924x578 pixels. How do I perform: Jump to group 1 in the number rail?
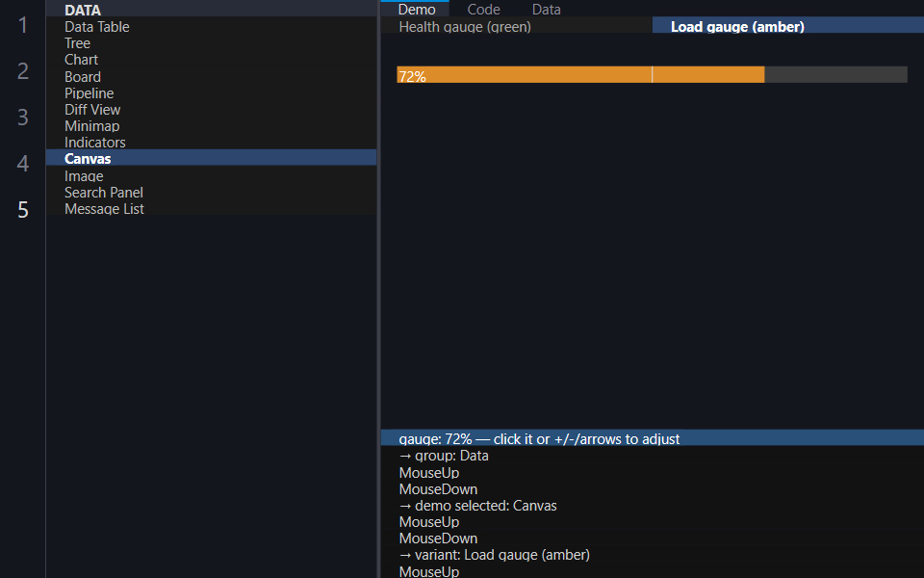(23, 25)
